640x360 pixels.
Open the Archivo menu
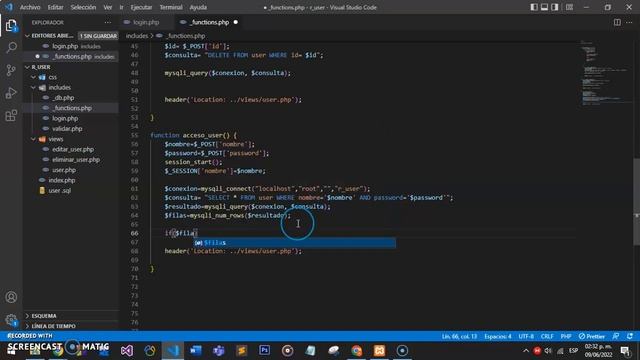pyautogui.click(x=30, y=7)
